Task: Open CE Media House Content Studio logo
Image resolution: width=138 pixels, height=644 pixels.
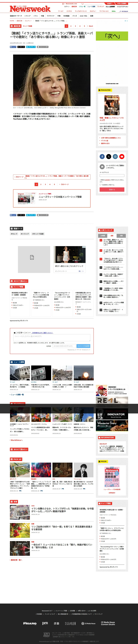Action: pyautogui.click(x=108, y=623)
